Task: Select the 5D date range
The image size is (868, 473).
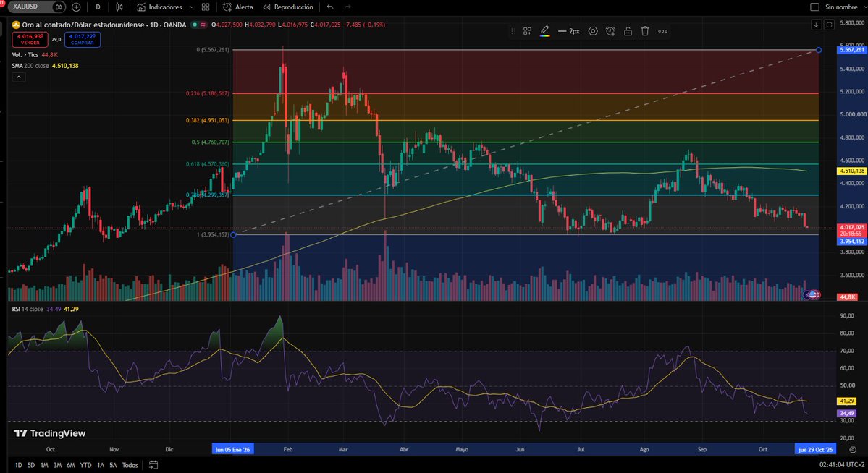Action: [31, 465]
